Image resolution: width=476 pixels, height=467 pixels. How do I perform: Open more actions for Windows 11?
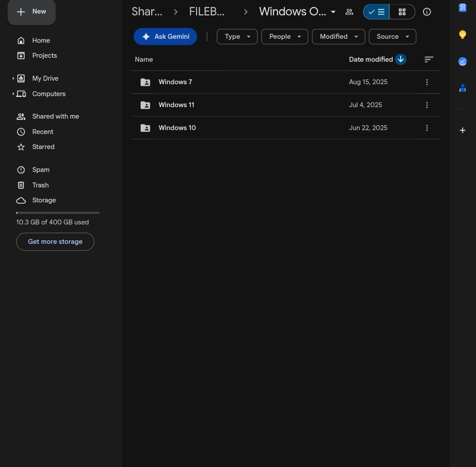[x=427, y=105]
